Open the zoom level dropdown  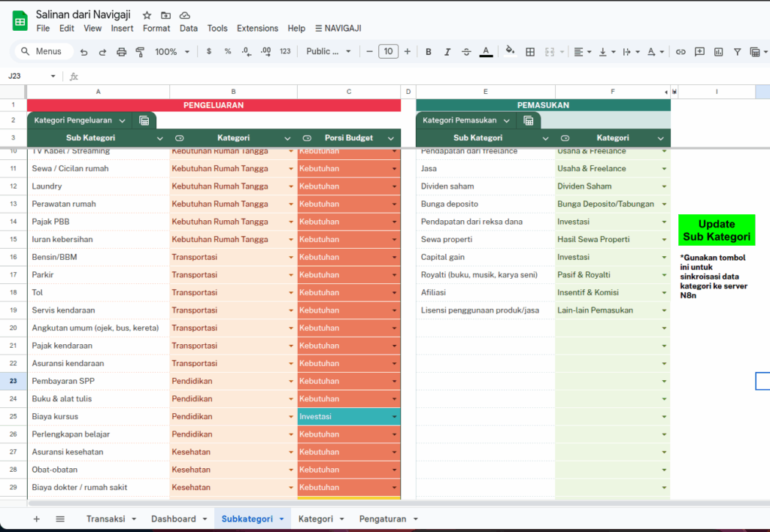171,52
